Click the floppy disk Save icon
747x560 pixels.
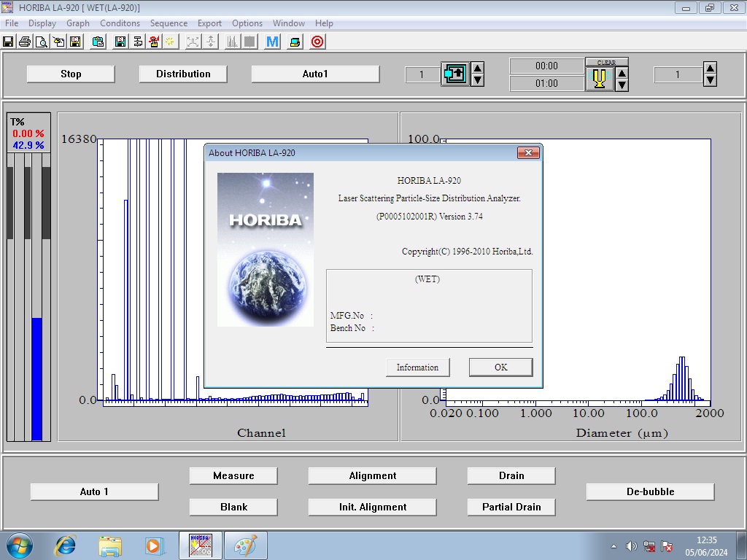pyautogui.click(x=9, y=42)
